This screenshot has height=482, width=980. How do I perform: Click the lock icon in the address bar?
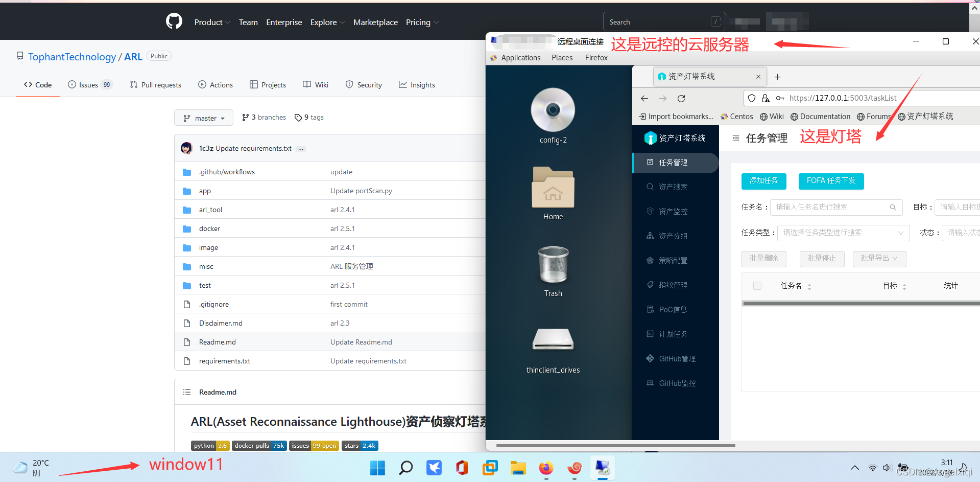tap(766, 98)
